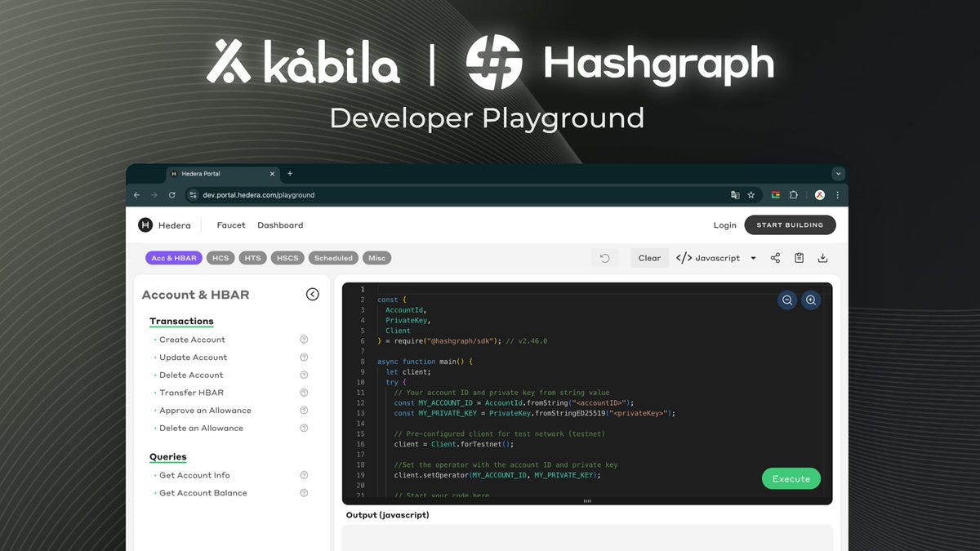Viewport: 980px width, 551px height.
Task: Open help icon for Transfer HBAR
Action: click(304, 393)
